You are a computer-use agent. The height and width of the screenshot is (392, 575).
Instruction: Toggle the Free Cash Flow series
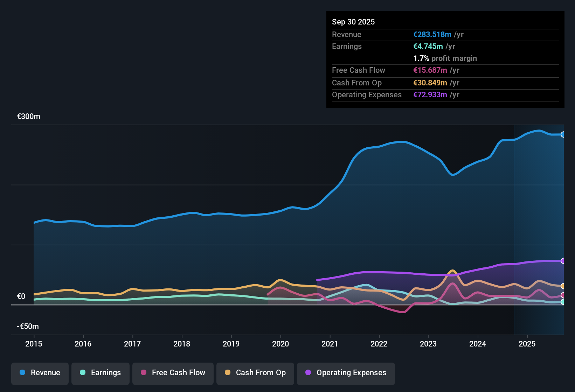(173, 373)
